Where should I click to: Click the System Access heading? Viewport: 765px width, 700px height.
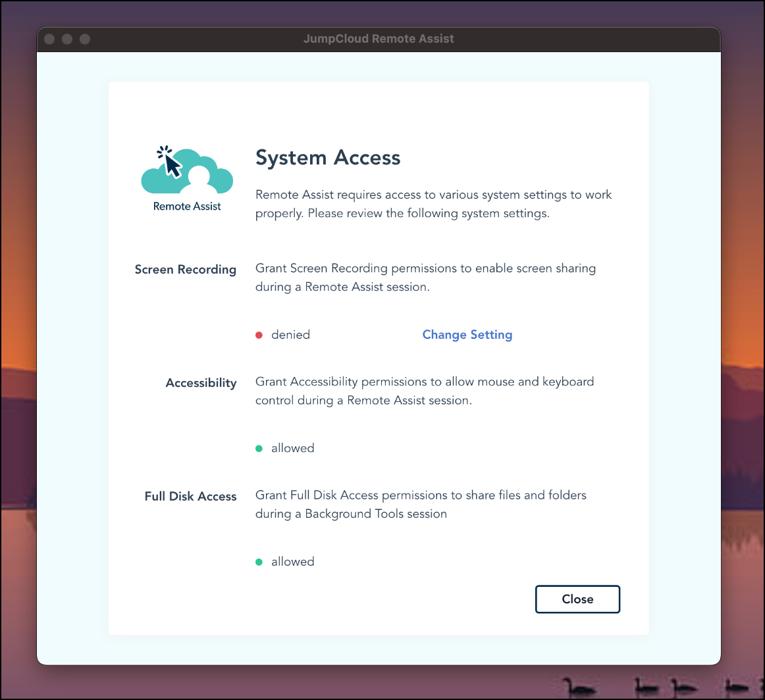point(328,158)
